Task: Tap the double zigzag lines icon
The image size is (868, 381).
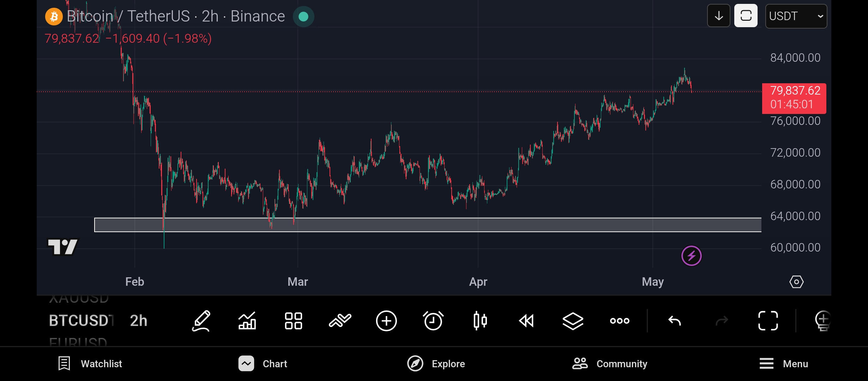Action: [340, 321]
